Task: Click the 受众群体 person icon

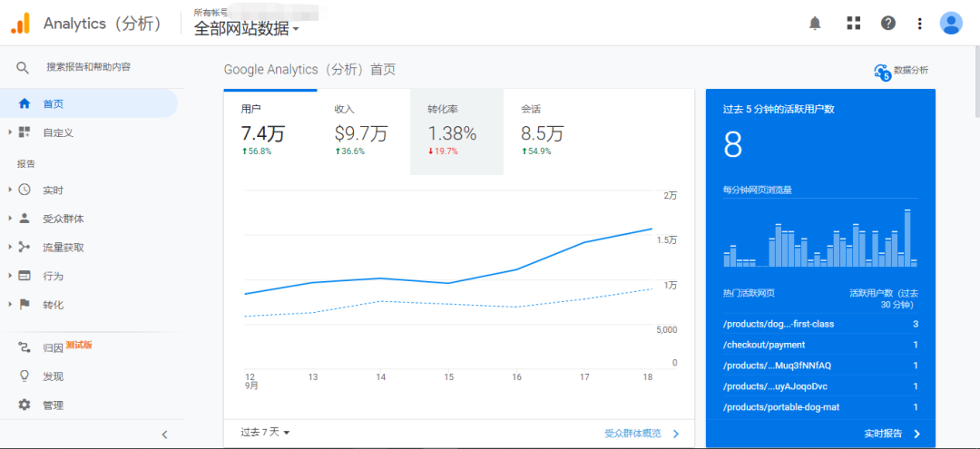Action: point(24,219)
